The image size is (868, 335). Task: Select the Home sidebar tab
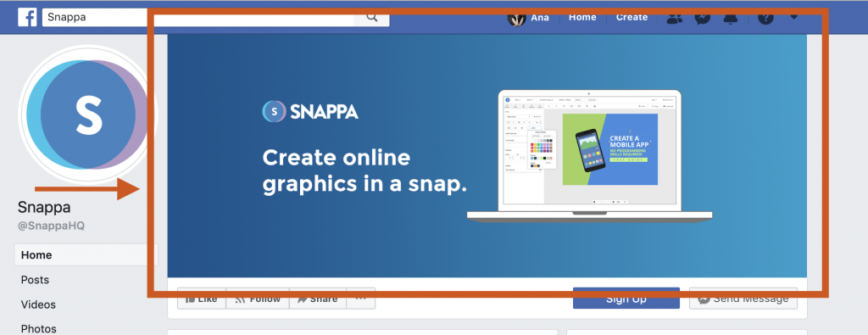[86, 255]
